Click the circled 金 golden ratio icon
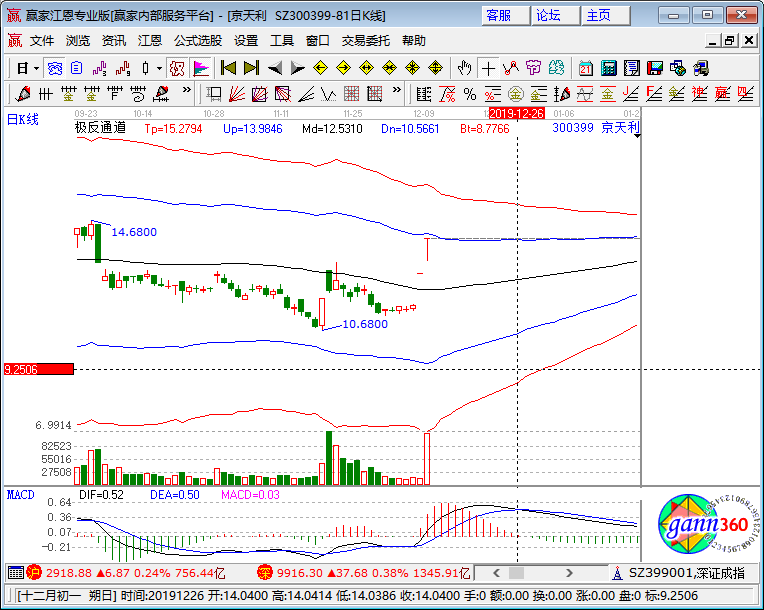Image resolution: width=764 pixels, height=610 pixels. tap(516, 94)
